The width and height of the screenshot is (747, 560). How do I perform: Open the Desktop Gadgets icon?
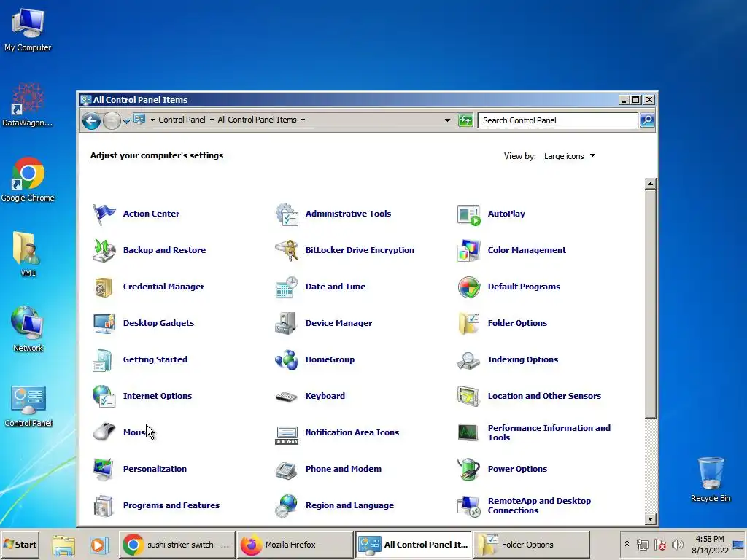[104, 323]
